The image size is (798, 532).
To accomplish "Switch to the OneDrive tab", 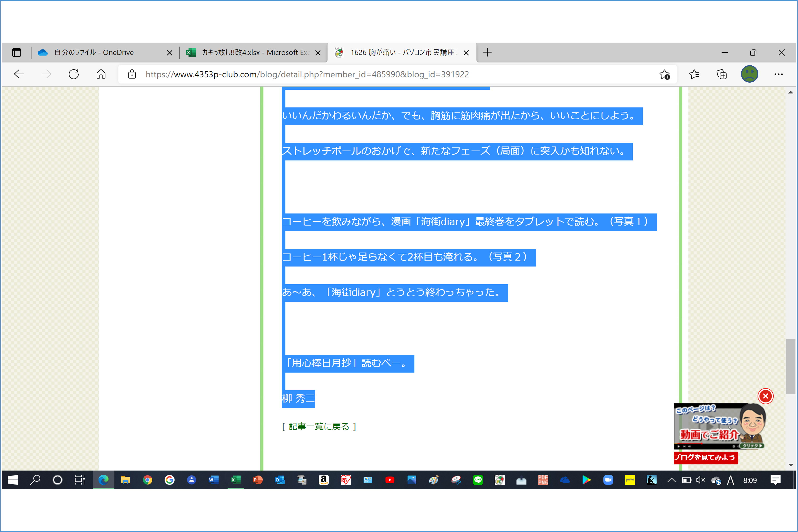I will pyautogui.click(x=105, y=52).
